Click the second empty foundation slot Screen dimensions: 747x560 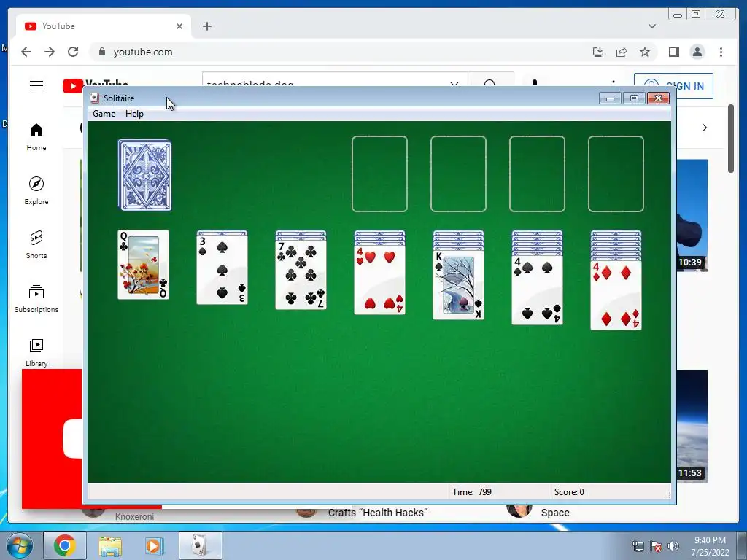pyautogui.click(x=458, y=174)
